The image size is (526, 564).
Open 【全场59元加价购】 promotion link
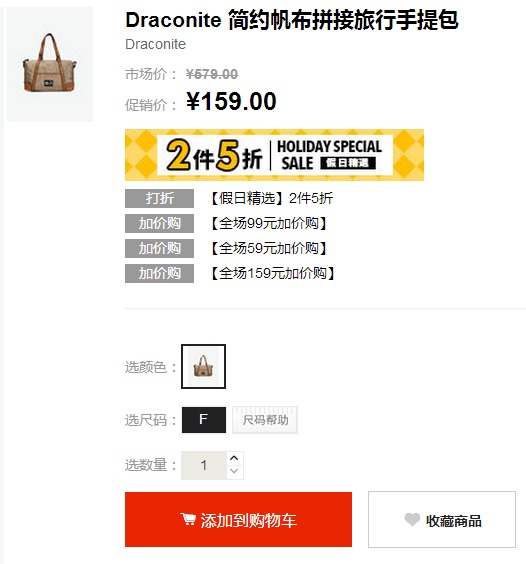269,248
